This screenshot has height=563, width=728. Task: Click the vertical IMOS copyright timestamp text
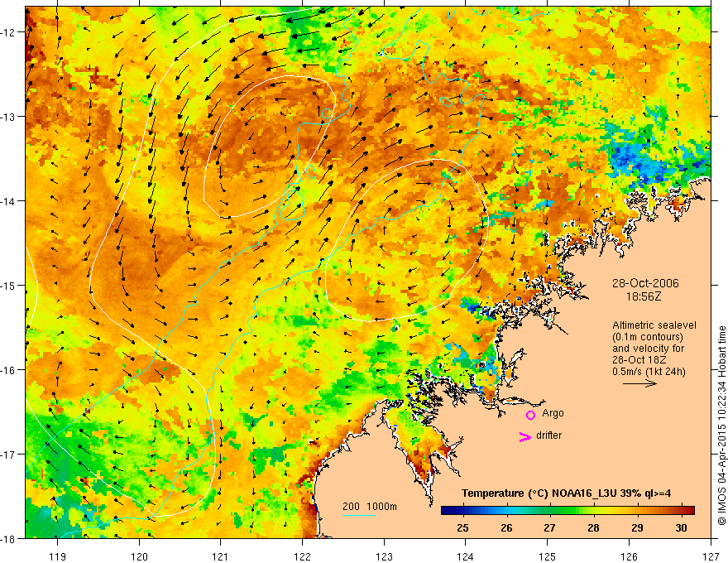tap(721, 426)
